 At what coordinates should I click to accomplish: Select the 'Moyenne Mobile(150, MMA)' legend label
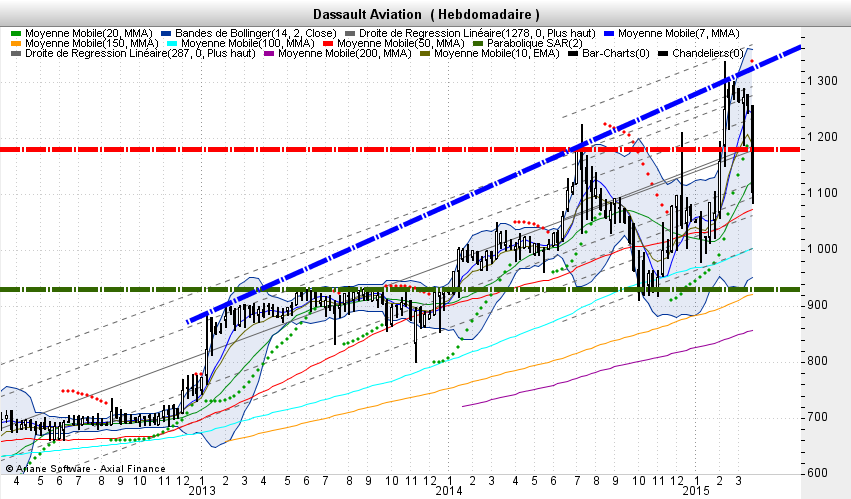92,43
